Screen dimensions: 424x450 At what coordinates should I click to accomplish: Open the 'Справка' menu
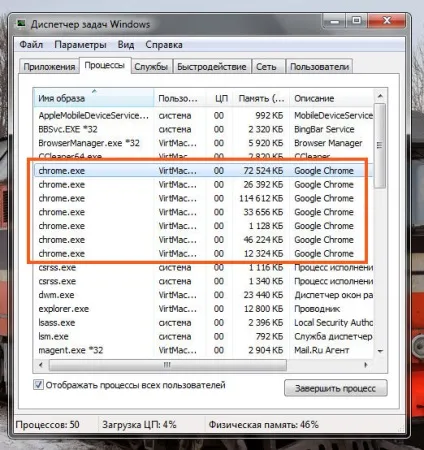pos(164,45)
